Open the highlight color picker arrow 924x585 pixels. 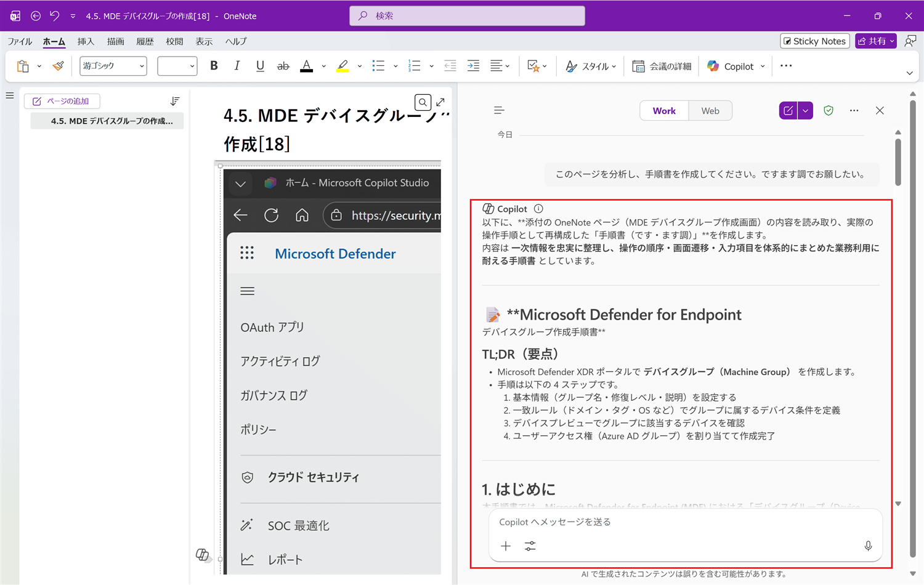click(359, 66)
